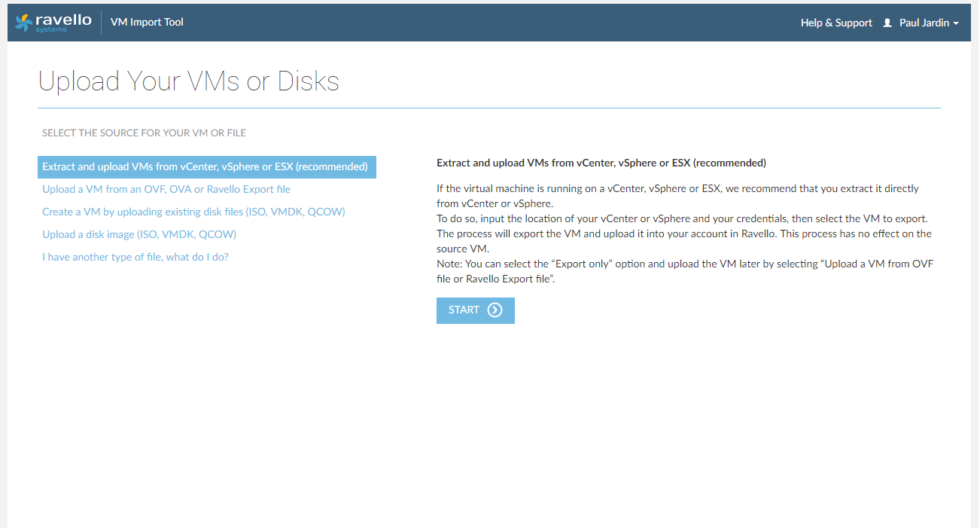980x528 pixels.
Task: Click the user silhouette icon
Action: 887,23
